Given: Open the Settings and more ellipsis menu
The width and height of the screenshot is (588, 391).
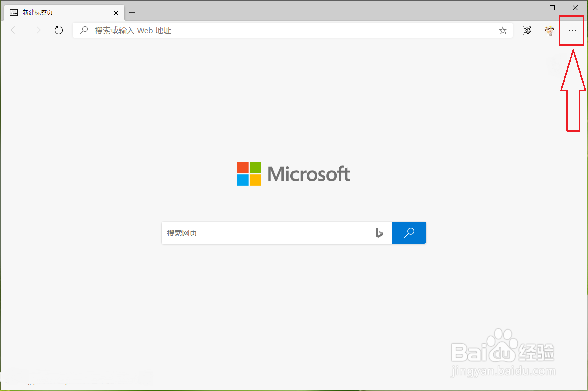Looking at the screenshot, I should tap(572, 30).
